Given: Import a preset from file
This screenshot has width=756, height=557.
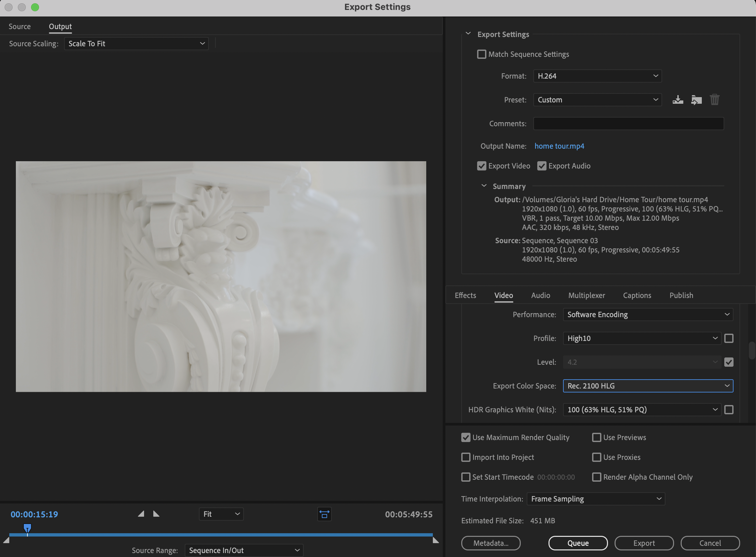Looking at the screenshot, I should pyautogui.click(x=696, y=99).
